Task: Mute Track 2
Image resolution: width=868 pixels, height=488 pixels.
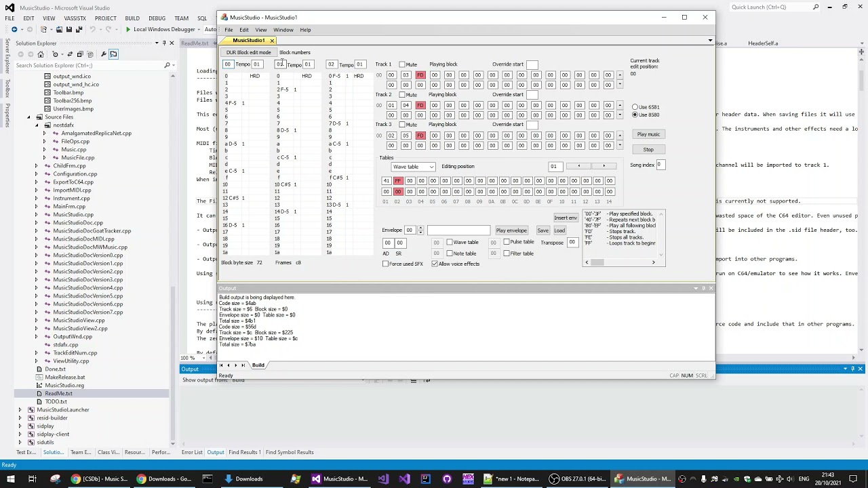Action: coord(402,94)
